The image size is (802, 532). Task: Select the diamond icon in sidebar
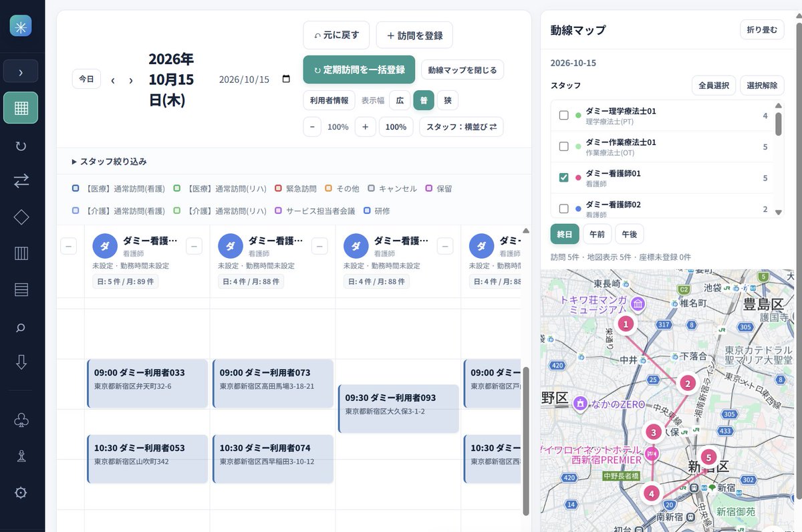pyautogui.click(x=21, y=217)
